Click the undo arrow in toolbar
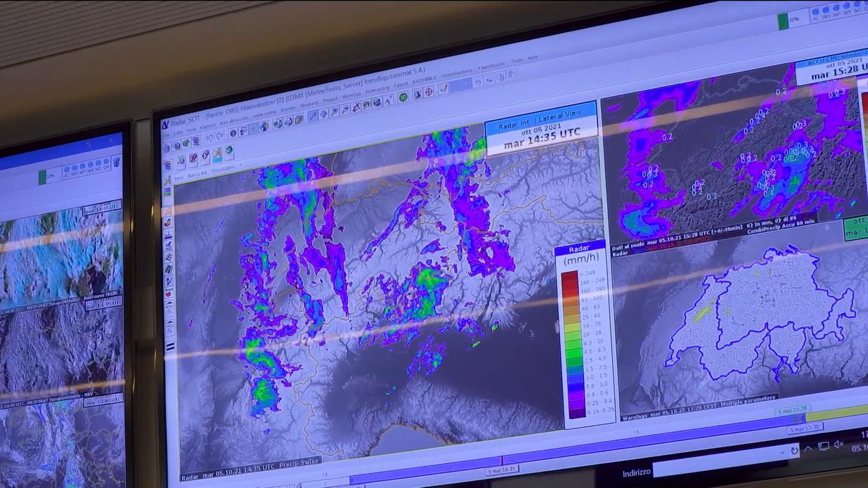868x488 pixels. tap(477, 82)
